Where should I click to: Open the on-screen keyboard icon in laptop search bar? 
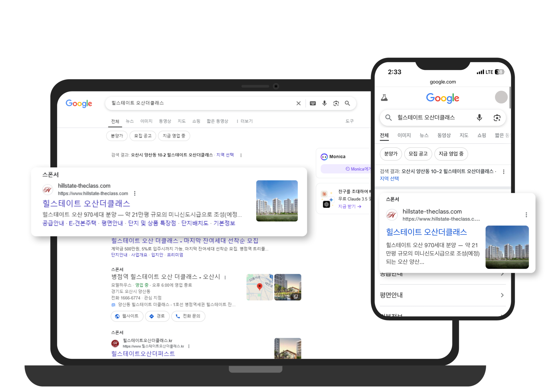[313, 103]
